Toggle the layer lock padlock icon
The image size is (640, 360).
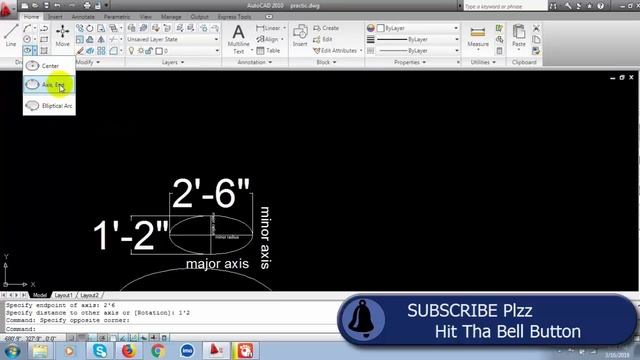(149, 51)
